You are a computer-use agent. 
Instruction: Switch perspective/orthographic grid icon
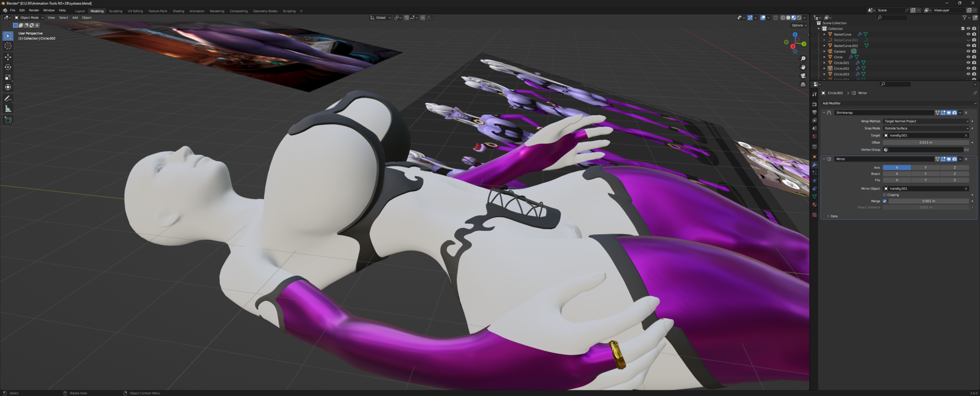803,84
